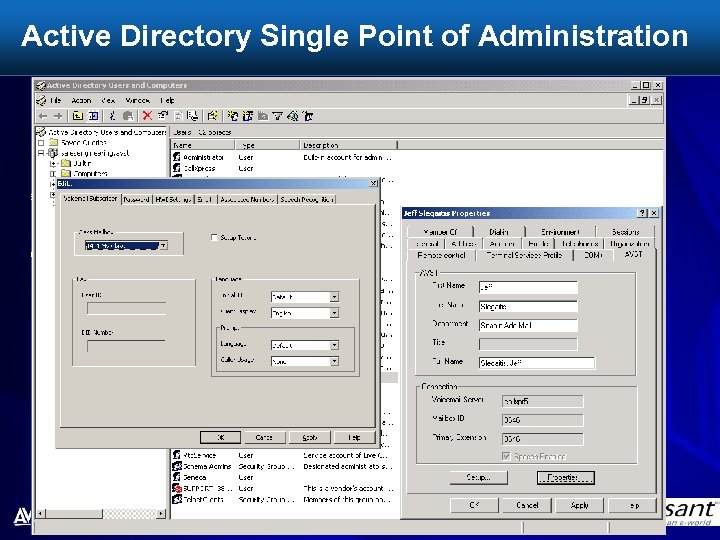Click into the Department field
This screenshot has width=720, height=540.
pos(528,325)
